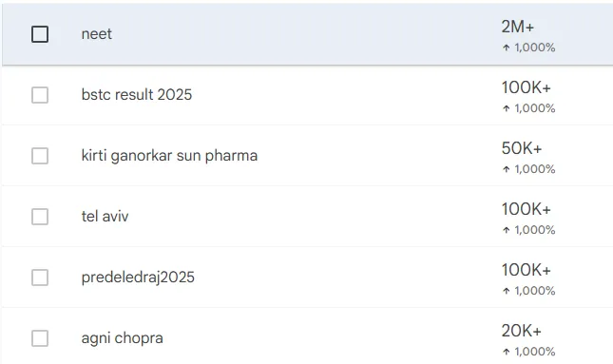Open the neet trending search
Viewport: 613px width, 364px height.
pyautogui.click(x=97, y=34)
